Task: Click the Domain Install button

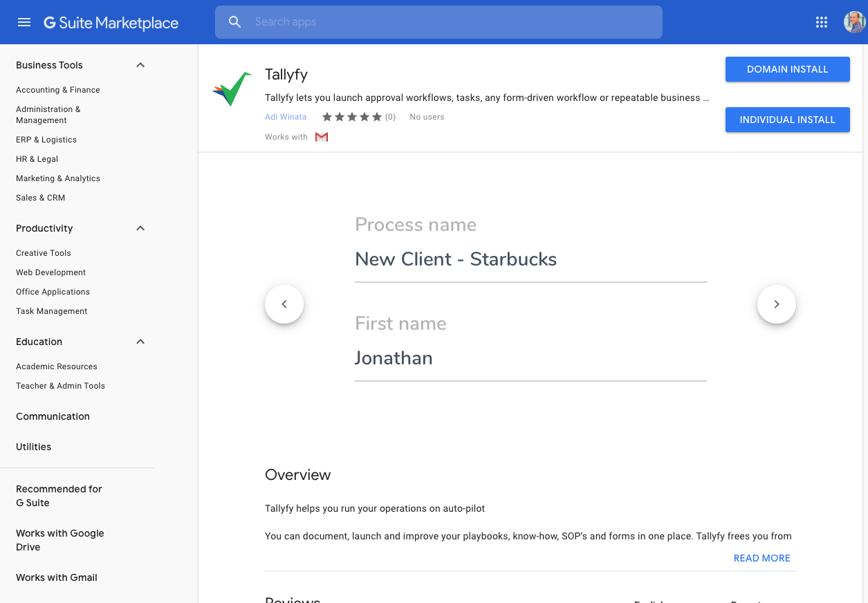Action: coord(787,69)
